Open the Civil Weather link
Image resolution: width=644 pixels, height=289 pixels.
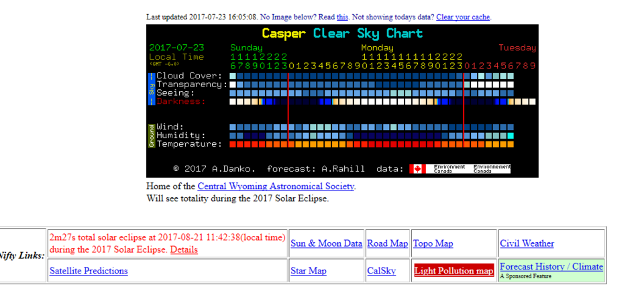pos(527,243)
